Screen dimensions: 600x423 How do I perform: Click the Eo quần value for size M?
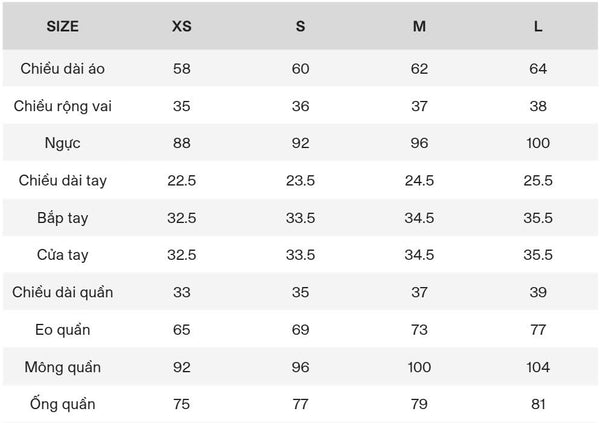point(419,329)
